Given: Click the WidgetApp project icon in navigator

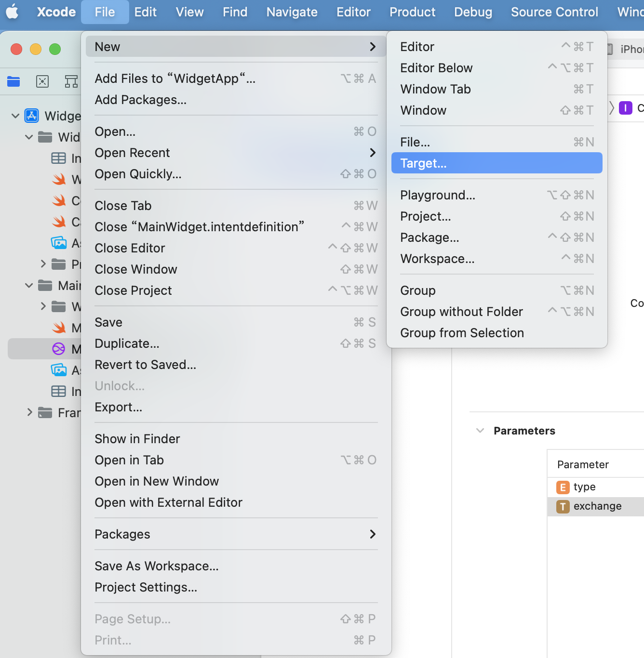Looking at the screenshot, I should [x=32, y=116].
